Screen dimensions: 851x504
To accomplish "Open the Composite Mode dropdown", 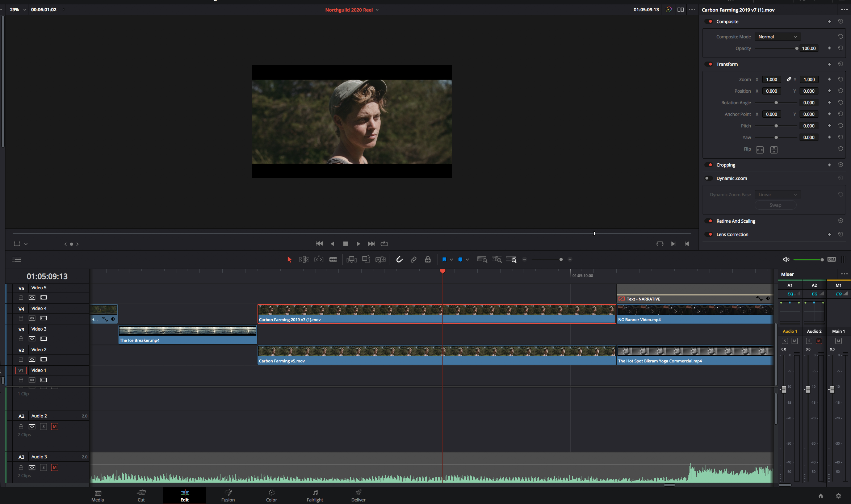I will [x=777, y=37].
